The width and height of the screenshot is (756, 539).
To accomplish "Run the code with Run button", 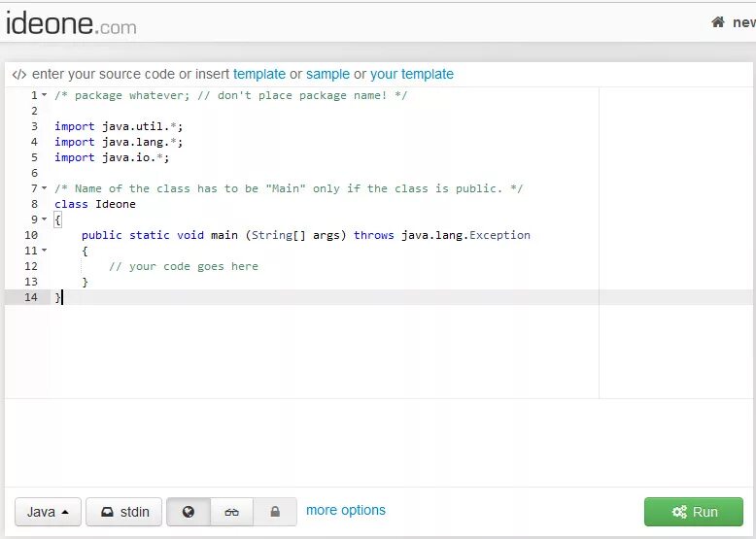I will (693, 512).
